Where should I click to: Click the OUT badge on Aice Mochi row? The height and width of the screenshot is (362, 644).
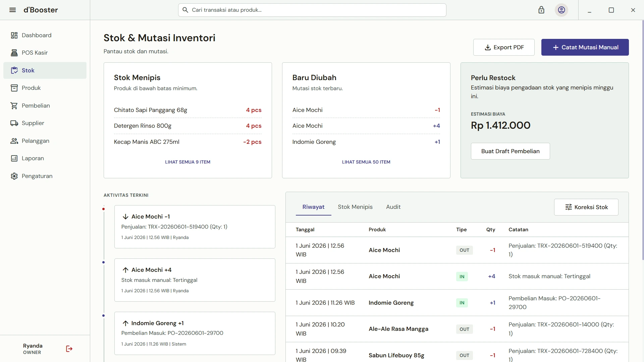(x=464, y=250)
